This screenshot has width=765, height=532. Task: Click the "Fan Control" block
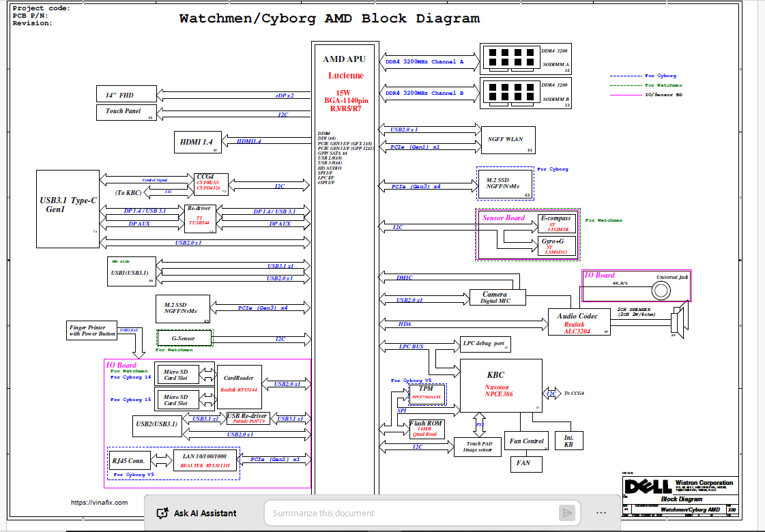tap(526, 441)
